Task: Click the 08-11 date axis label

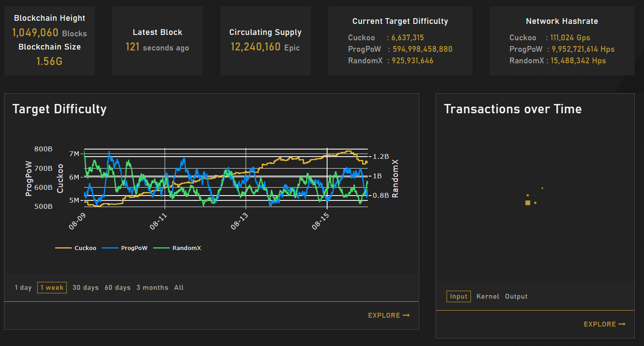Action: (158, 221)
